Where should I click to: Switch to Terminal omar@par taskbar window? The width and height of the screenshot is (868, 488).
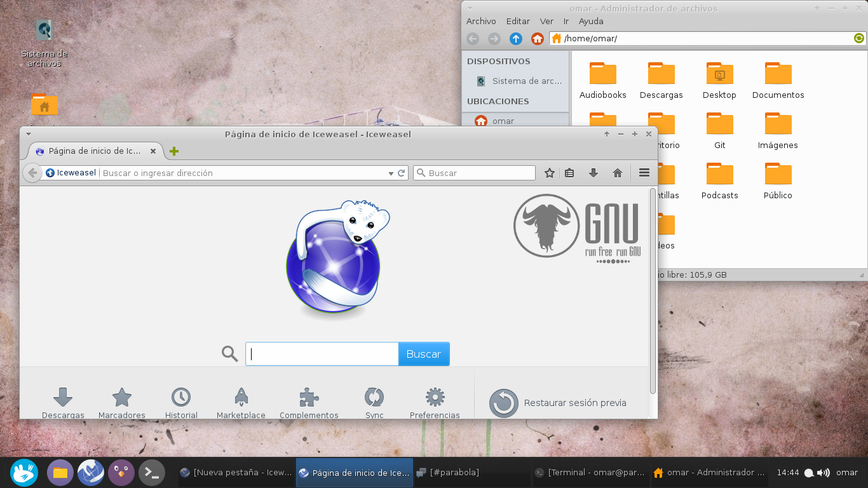(590, 473)
